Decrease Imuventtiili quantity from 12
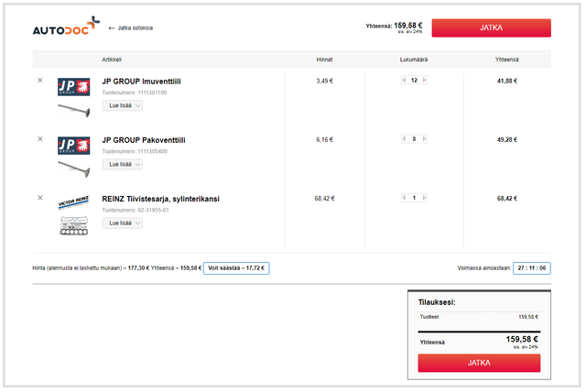 point(404,80)
